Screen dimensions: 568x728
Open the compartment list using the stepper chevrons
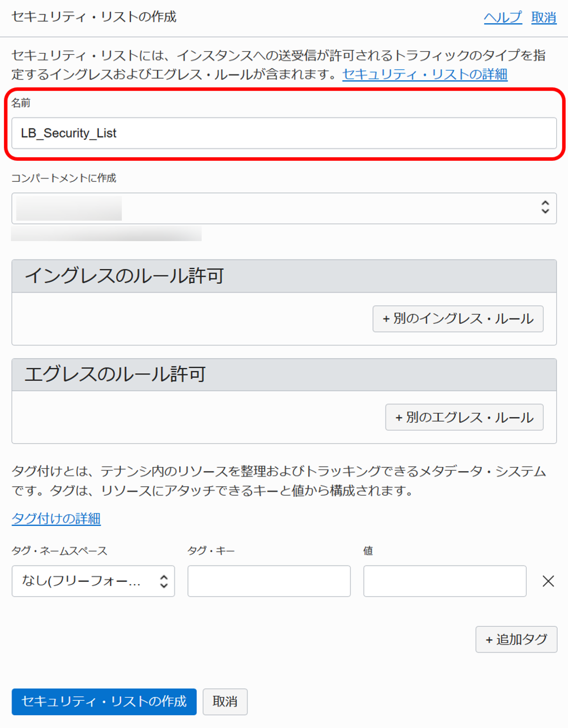coord(545,208)
